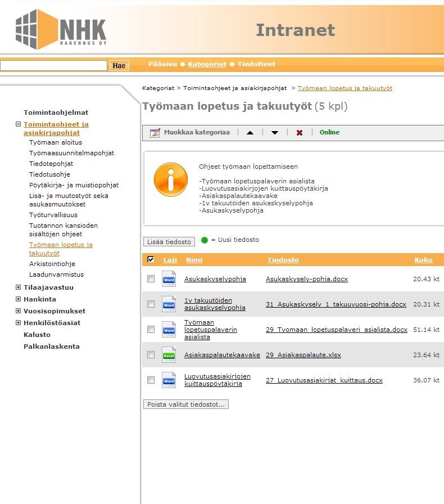Click the Toimintaohjeet ja asiakirjapohjat sidebar link

tap(56, 128)
